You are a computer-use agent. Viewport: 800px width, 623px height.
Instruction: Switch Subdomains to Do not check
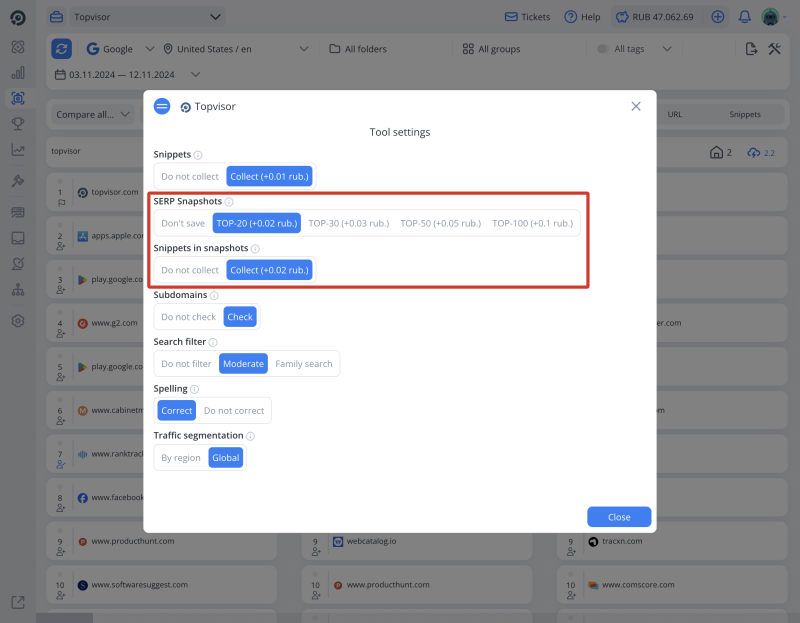[x=187, y=316]
